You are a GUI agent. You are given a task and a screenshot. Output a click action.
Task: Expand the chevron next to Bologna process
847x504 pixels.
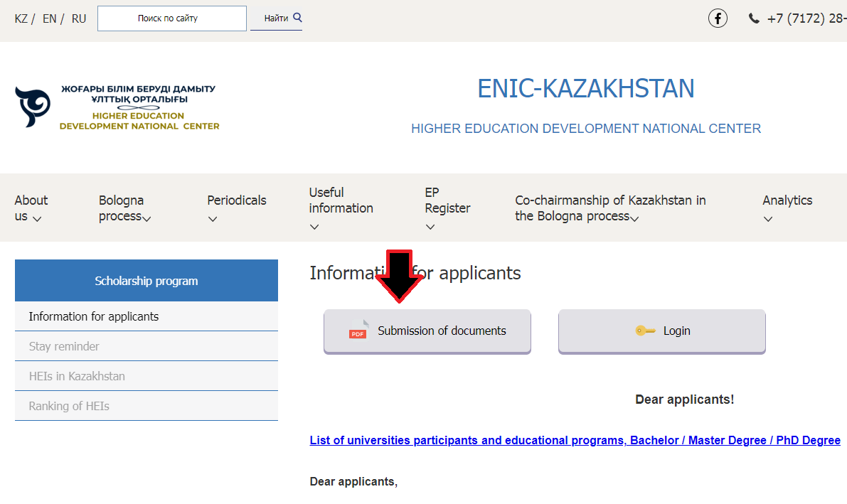(x=147, y=219)
